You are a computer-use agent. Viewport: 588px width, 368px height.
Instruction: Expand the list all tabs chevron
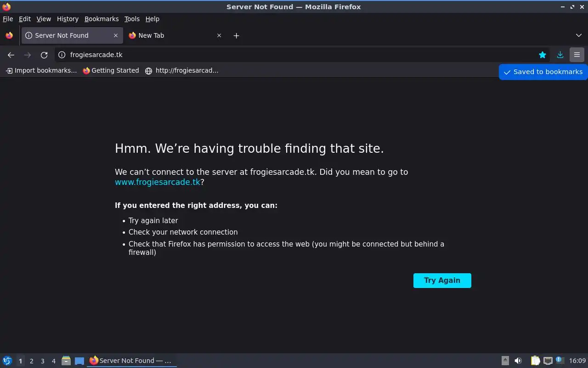579,35
